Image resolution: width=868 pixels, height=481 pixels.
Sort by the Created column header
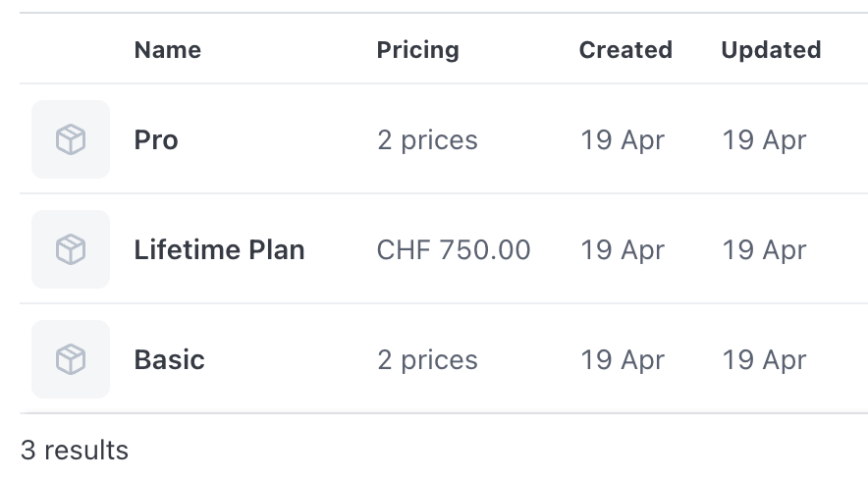point(625,50)
